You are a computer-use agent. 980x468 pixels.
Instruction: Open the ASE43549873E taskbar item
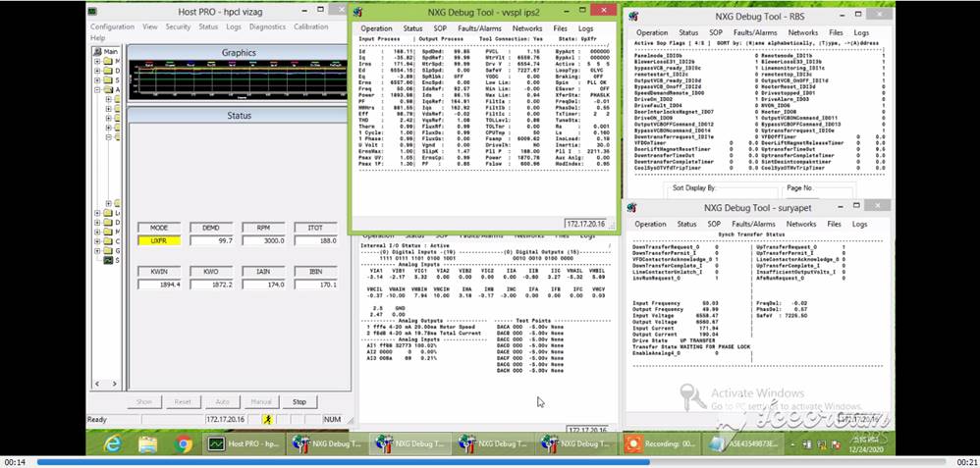[743, 443]
